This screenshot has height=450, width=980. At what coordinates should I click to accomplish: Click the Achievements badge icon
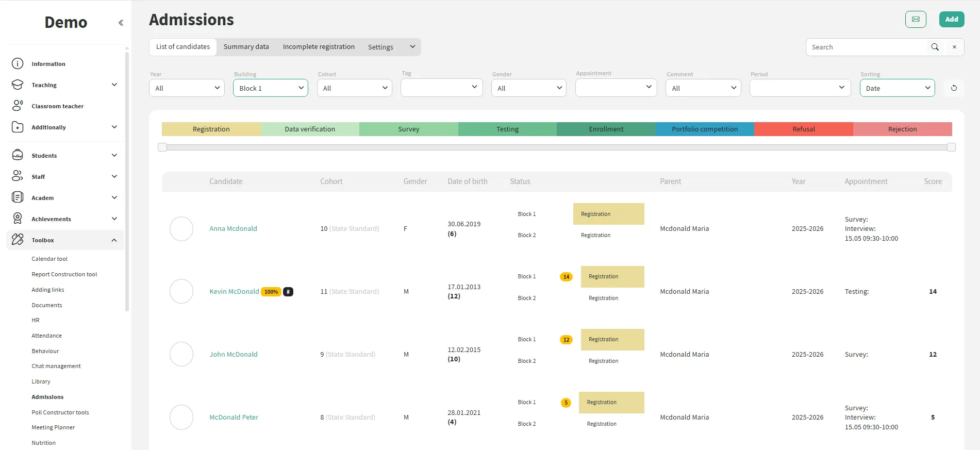(x=18, y=219)
